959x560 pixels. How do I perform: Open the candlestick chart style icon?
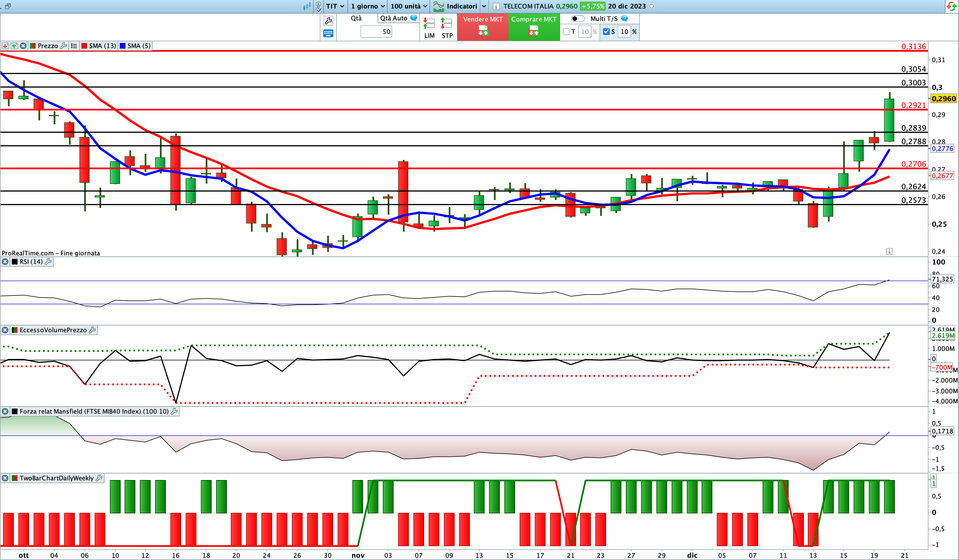[x=307, y=6]
